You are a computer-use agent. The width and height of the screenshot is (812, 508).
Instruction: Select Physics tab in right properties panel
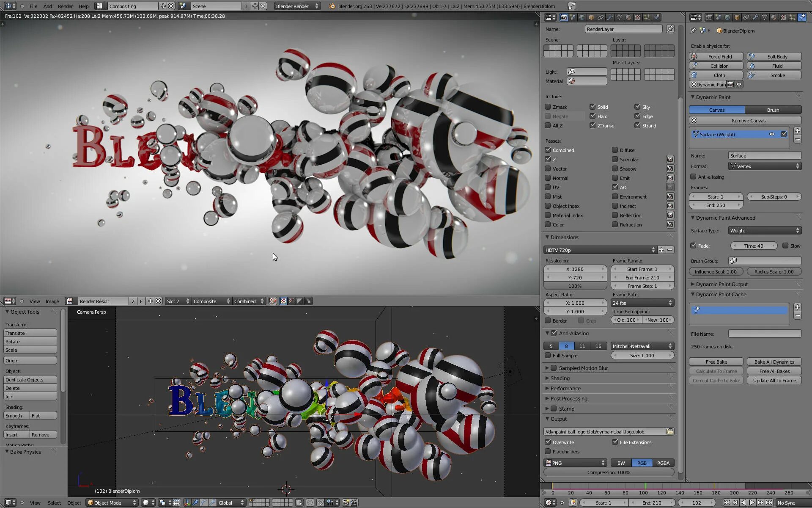coord(802,17)
